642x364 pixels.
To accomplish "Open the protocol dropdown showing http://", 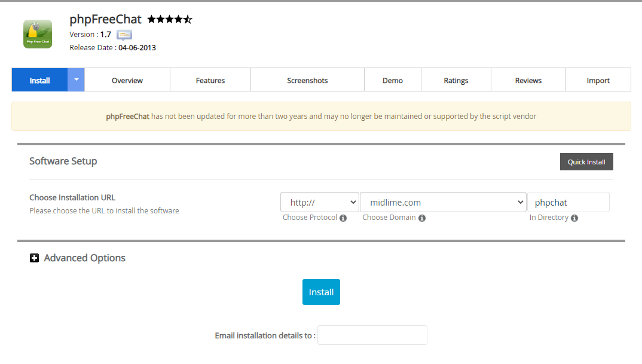I will (319, 202).
